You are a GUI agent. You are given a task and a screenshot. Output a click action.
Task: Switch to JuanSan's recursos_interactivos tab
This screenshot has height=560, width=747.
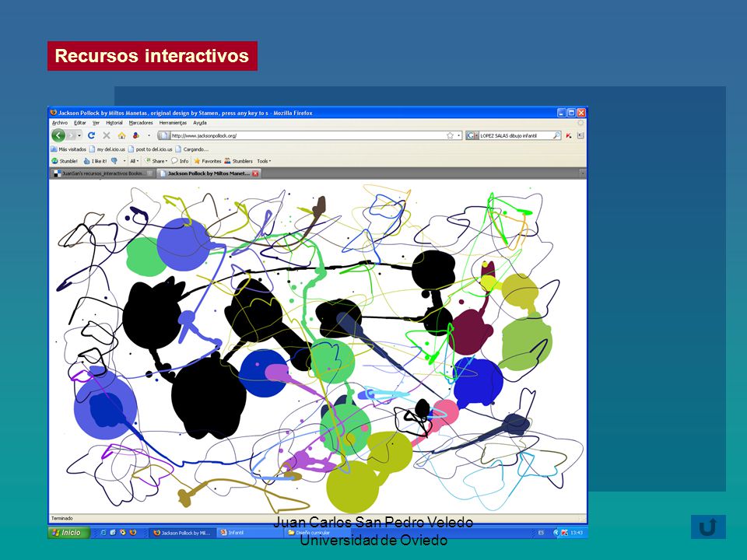[x=103, y=173]
